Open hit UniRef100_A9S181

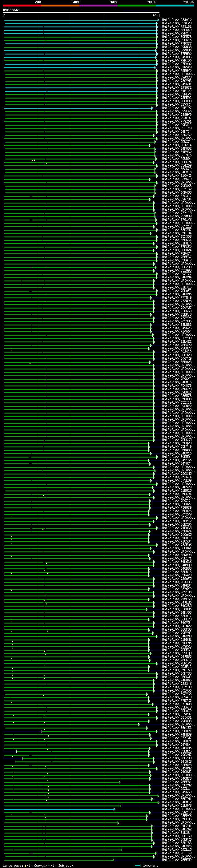177,26
